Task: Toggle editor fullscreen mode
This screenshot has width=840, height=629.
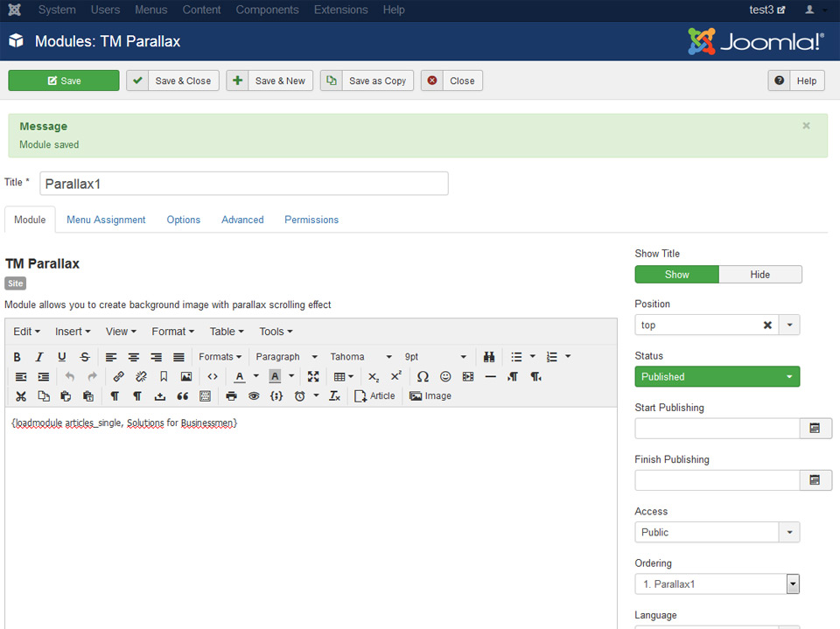Action: pyautogui.click(x=313, y=377)
